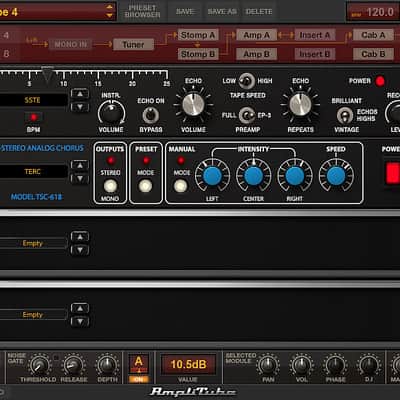Switch to Cab A module
Image resolution: width=400 pixels, height=400 pixels.
[x=373, y=35]
